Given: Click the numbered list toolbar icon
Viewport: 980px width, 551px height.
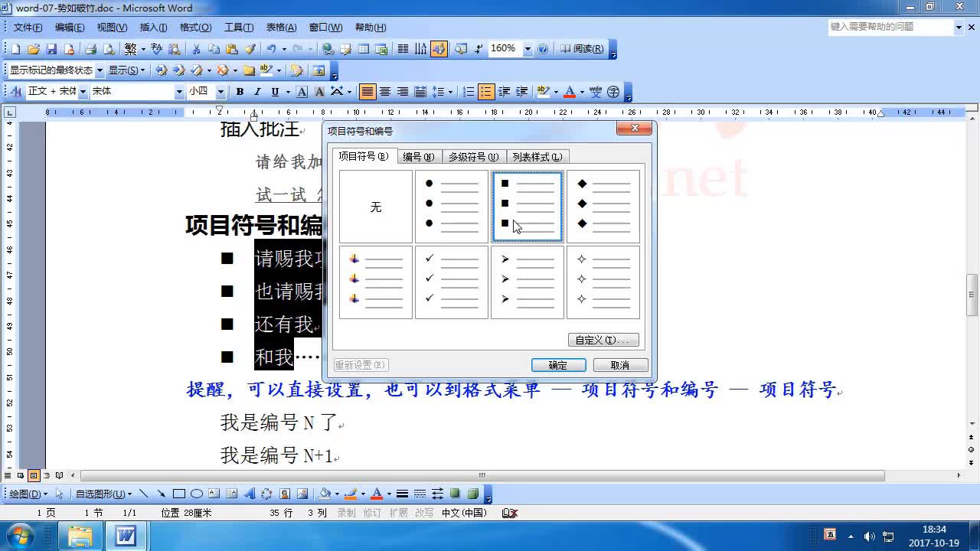Looking at the screenshot, I should [469, 91].
